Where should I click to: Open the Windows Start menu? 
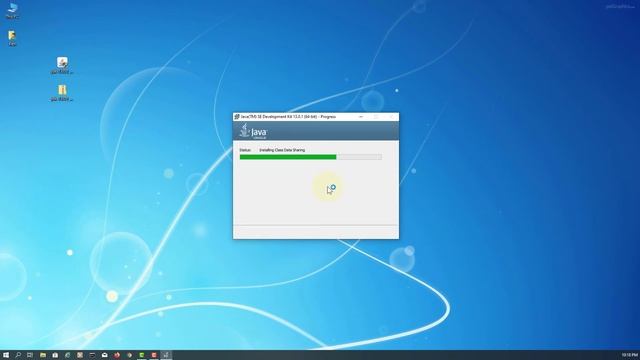click(6, 355)
